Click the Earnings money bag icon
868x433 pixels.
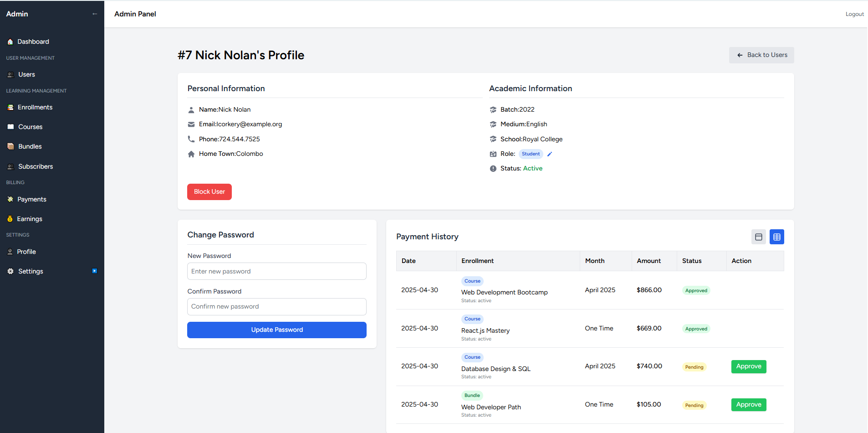10,219
